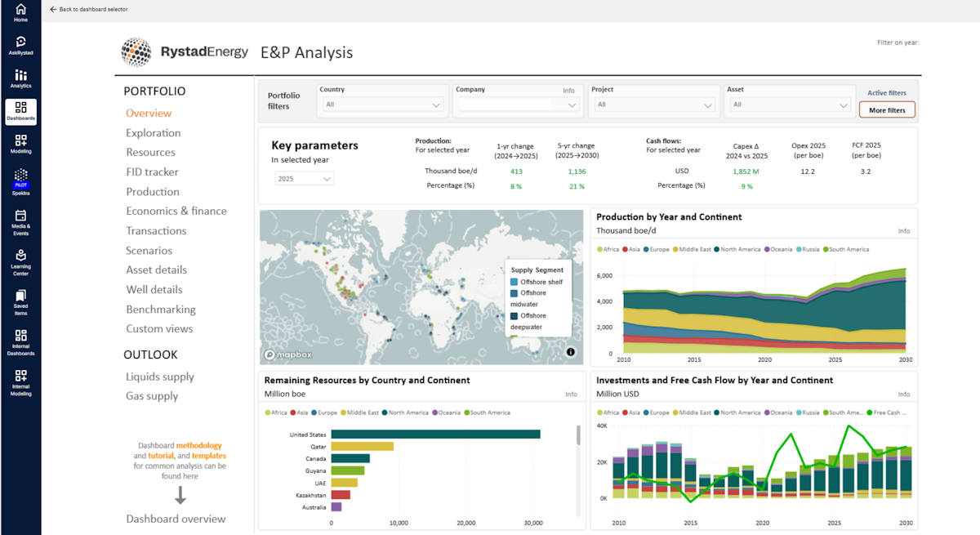Click the More filters button

tap(887, 110)
